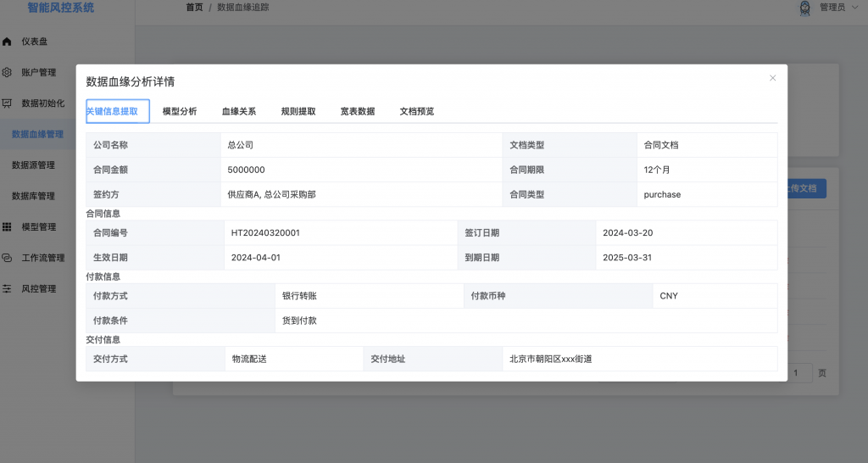Click the 物流配送 delivery method value
Screen dimensions: 868x463
click(249, 360)
